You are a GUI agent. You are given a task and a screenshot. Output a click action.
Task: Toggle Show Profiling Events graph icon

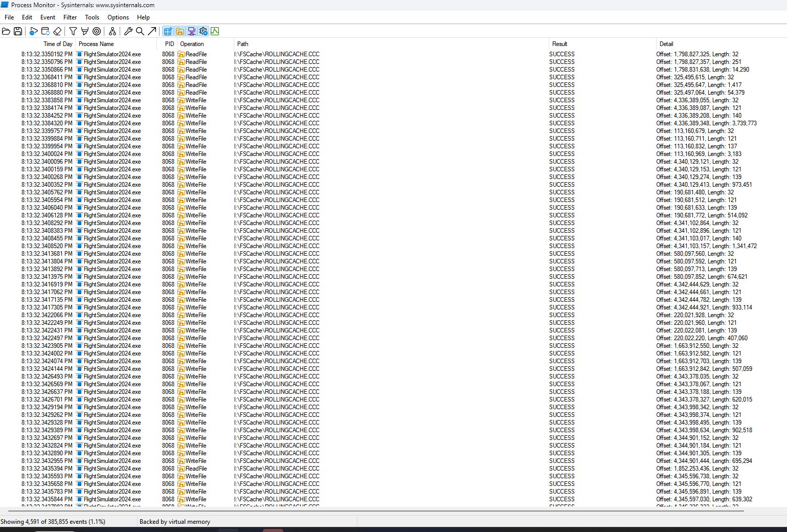pyautogui.click(x=215, y=31)
